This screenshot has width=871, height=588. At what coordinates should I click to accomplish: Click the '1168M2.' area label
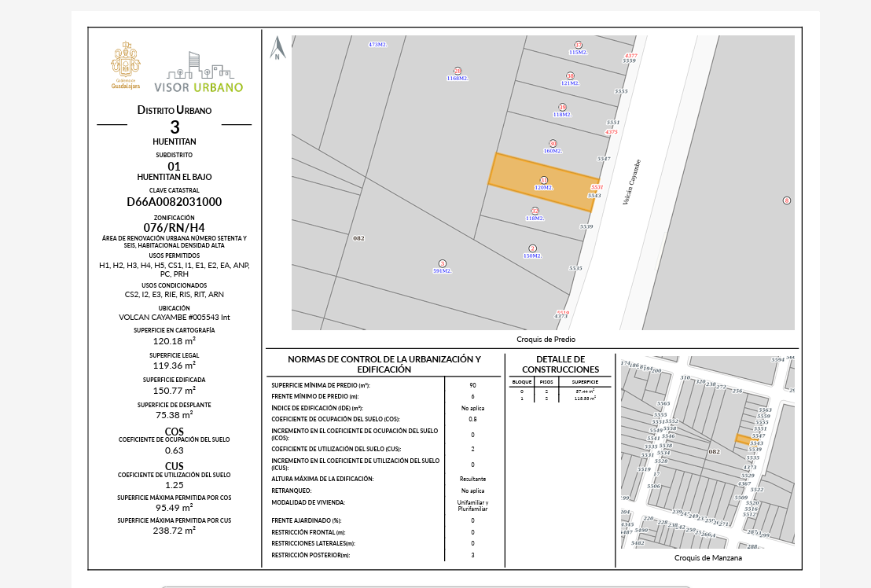click(458, 79)
